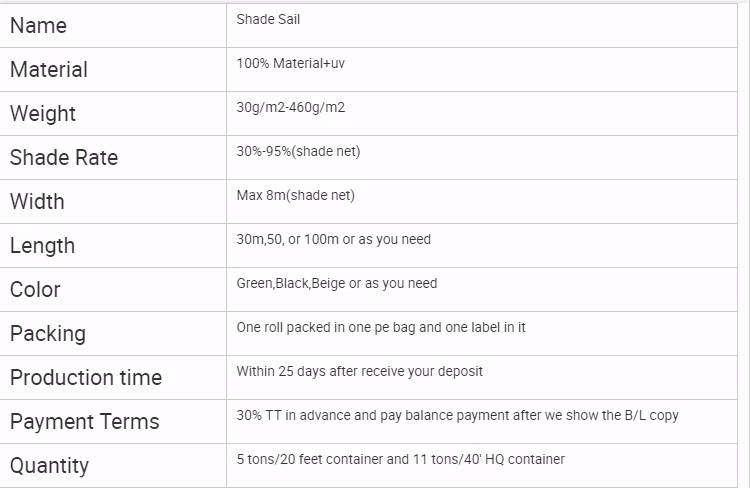Select the 30%-95%(shade net) value
Viewport: 750px width, 488px height.
(298, 151)
